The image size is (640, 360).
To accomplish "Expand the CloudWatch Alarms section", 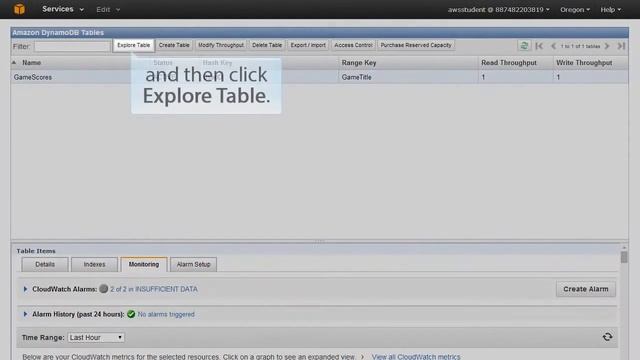I will coord(25,289).
